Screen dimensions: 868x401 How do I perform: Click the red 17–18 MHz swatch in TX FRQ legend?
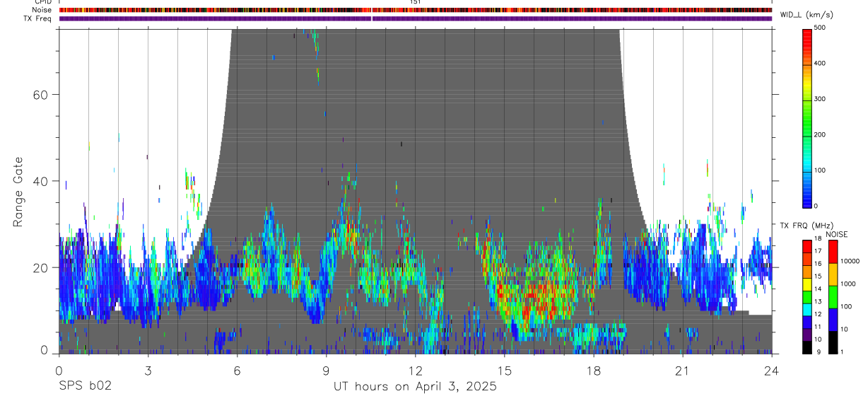(x=807, y=245)
